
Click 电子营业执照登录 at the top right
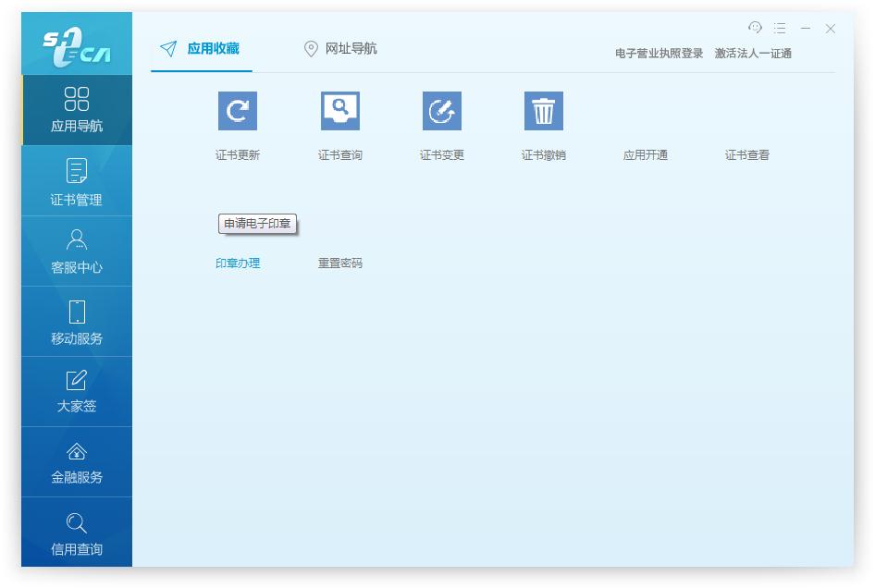[658, 53]
